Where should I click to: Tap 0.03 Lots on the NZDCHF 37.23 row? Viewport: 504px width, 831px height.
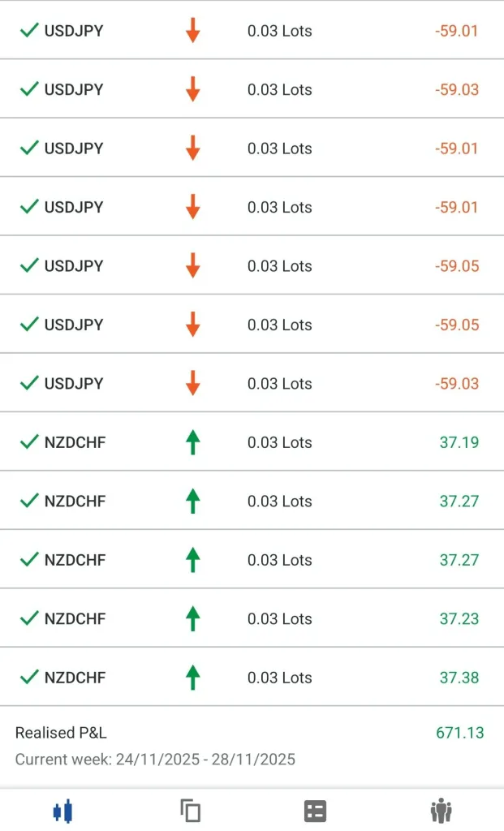point(279,619)
